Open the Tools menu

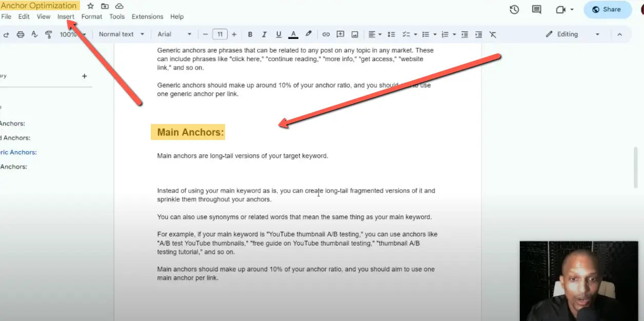pyautogui.click(x=117, y=16)
